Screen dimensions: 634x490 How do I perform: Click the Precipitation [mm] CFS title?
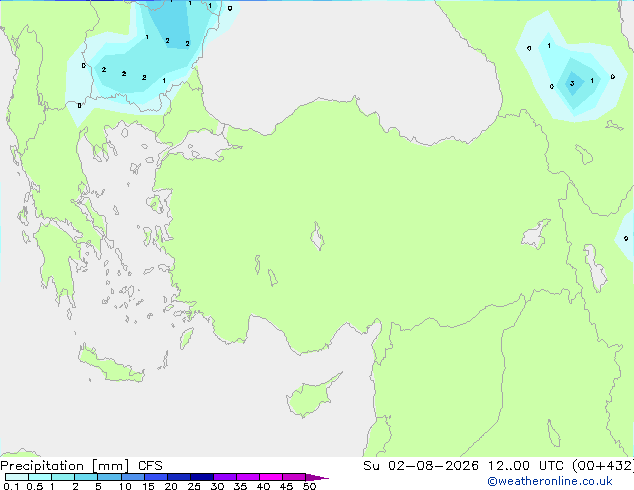[x=81, y=466]
